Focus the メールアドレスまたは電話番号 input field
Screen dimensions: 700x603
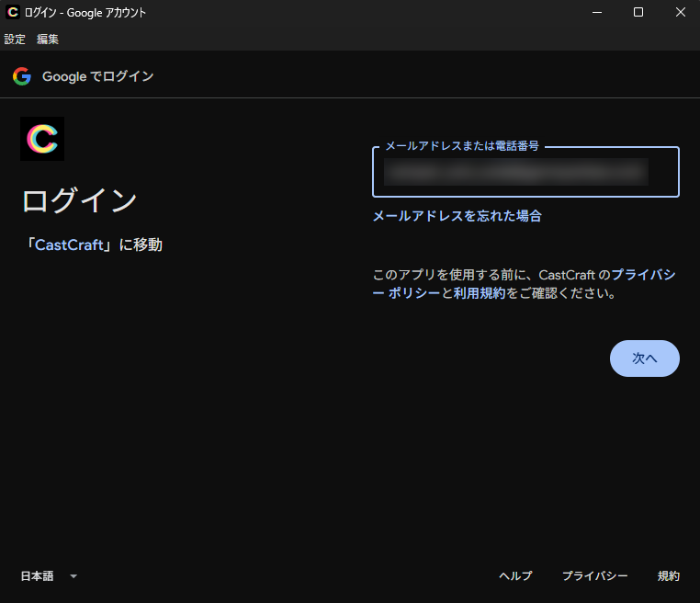point(525,172)
